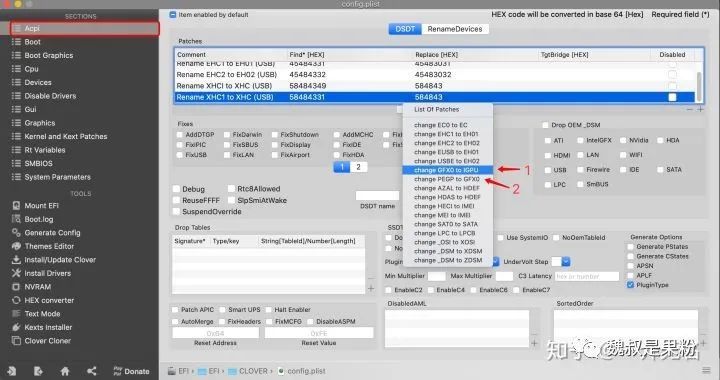Enable the FixShutdown checkbox

[275, 134]
